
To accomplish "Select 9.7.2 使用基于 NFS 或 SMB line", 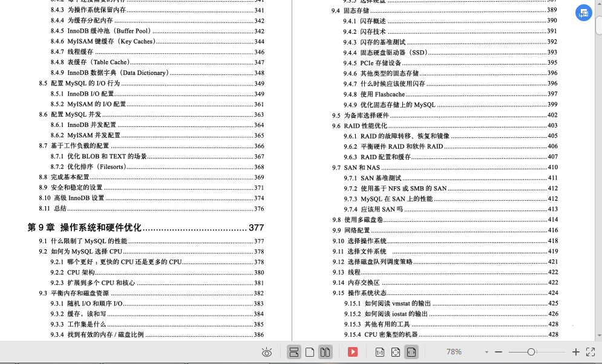I will point(450,188).
